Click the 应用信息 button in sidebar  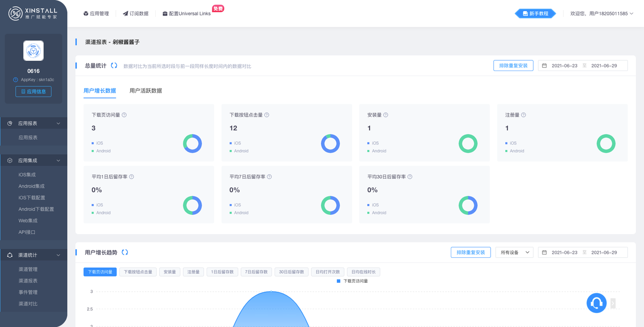click(x=34, y=91)
